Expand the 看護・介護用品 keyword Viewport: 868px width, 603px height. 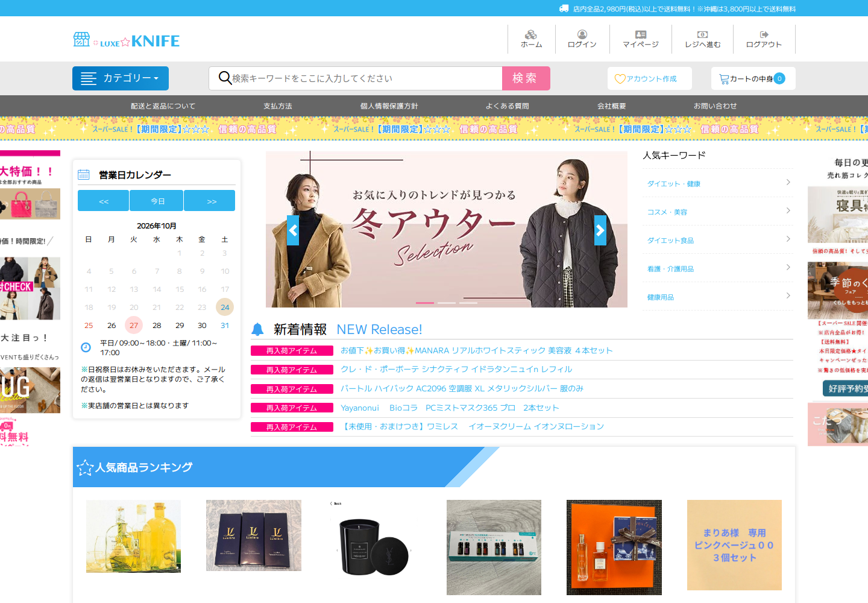[x=718, y=268]
